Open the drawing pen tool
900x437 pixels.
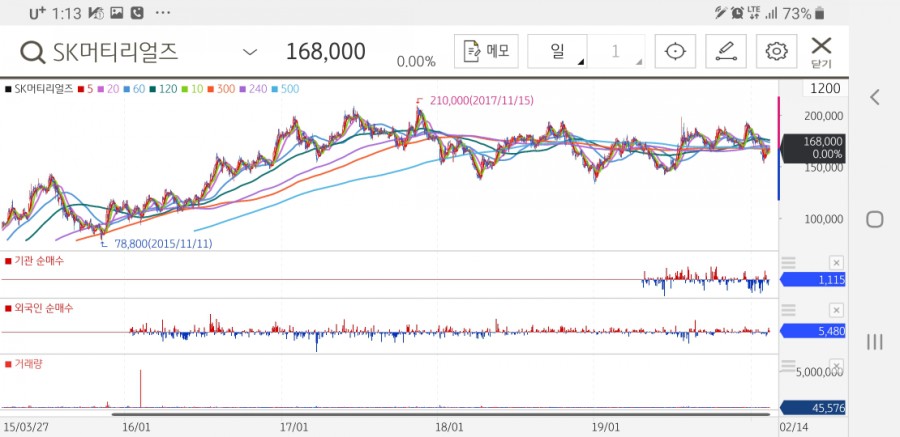click(x=726, y=51)
